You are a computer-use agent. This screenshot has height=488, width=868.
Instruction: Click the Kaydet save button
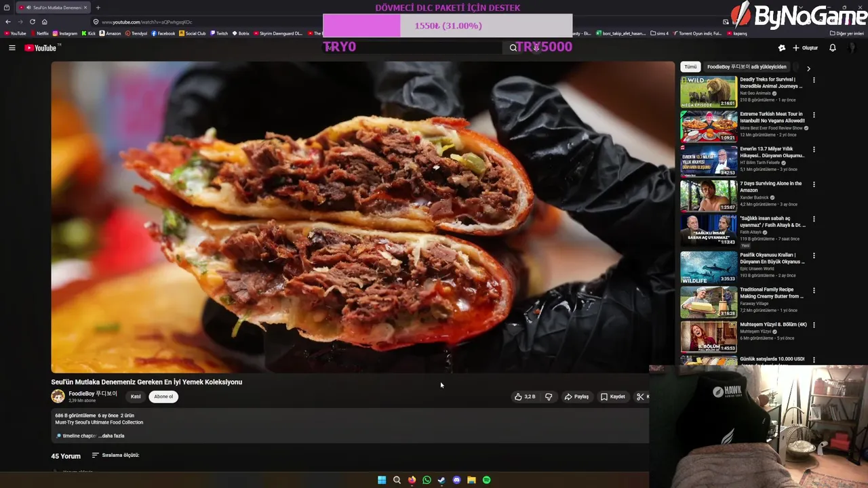click(613, 396)
